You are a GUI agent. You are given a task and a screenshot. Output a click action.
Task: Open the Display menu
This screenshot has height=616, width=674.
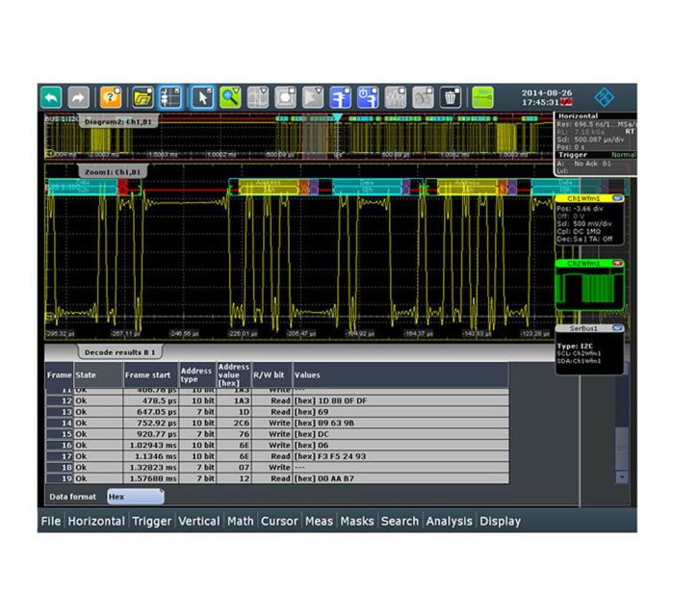(500, 521)
